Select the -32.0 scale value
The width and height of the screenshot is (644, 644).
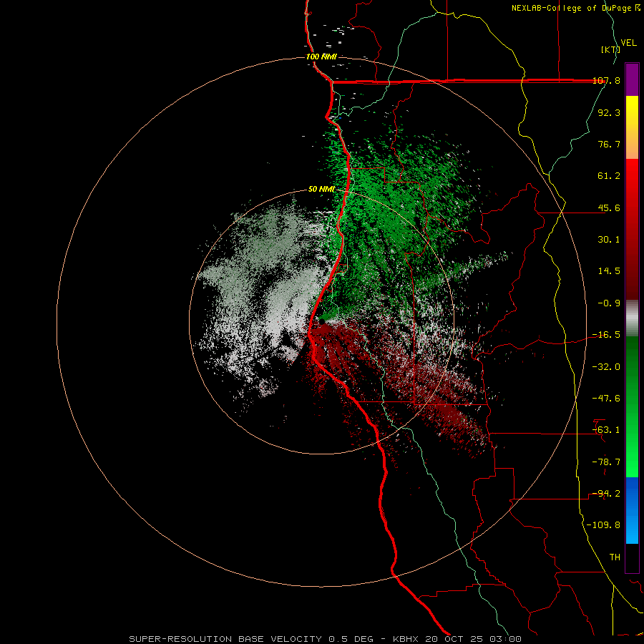coord(607,367)
